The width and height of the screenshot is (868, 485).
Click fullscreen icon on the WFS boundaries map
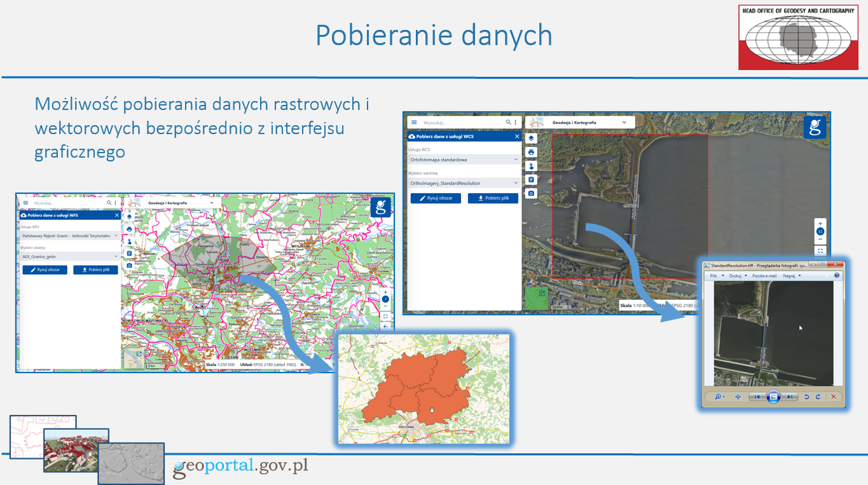(x=385, y=316)
